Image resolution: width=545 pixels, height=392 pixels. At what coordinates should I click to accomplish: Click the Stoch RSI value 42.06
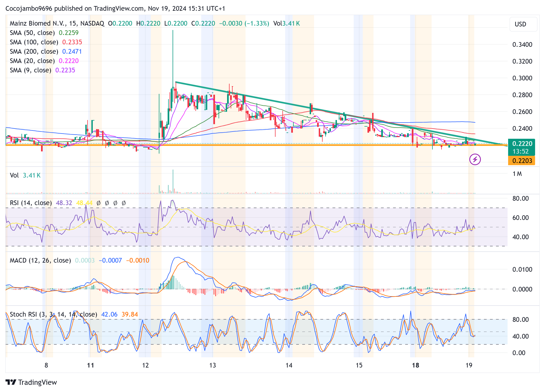109,314
